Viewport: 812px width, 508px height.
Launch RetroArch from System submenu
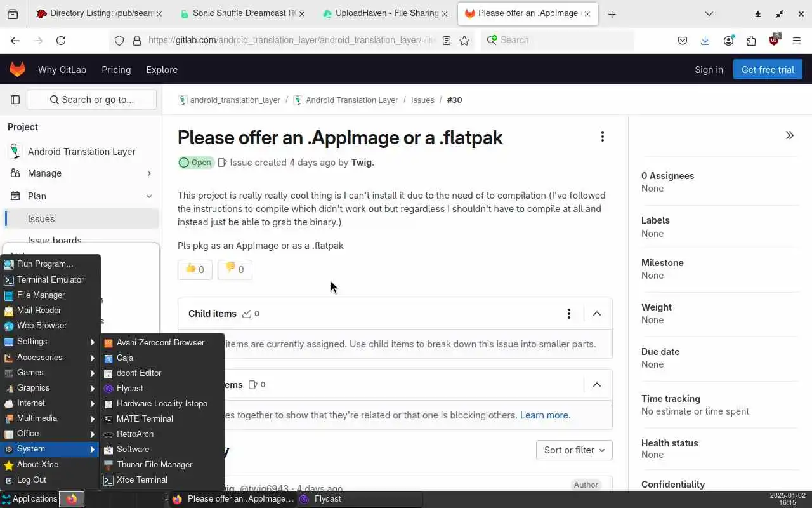pos(162,434)
